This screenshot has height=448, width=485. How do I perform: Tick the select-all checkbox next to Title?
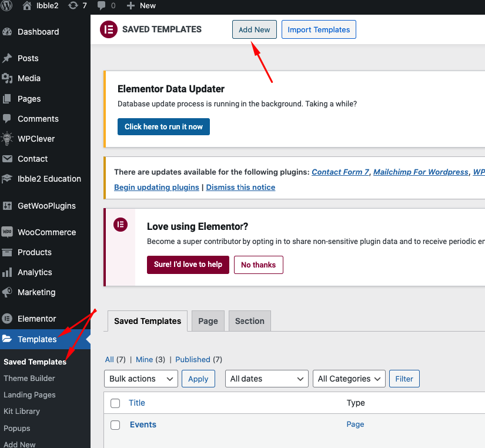(x=115, y=403)
